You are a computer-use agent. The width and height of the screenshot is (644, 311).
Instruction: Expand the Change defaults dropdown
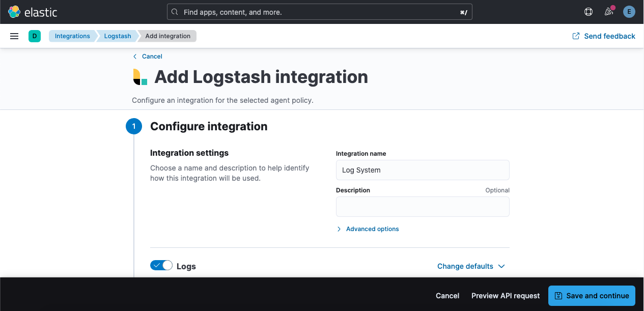click(471, 266)
